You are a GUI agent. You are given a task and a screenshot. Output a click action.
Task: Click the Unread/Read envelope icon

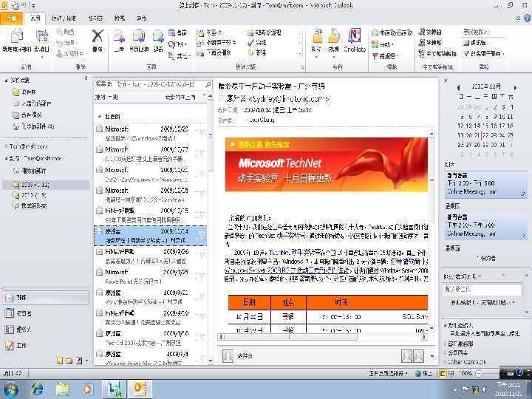coord(375,33)
